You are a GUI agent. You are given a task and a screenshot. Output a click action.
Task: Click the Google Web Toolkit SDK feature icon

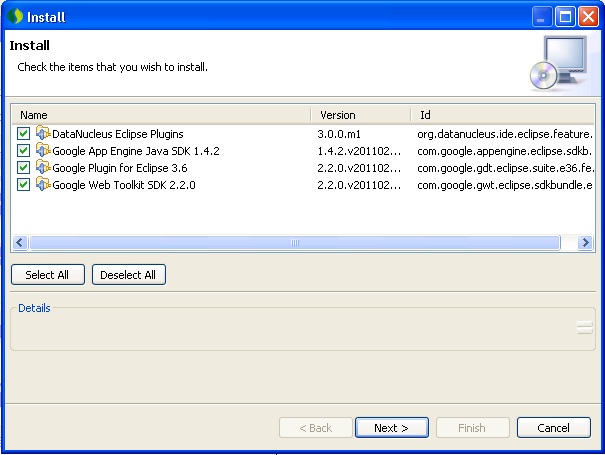[x=43, y=184]
